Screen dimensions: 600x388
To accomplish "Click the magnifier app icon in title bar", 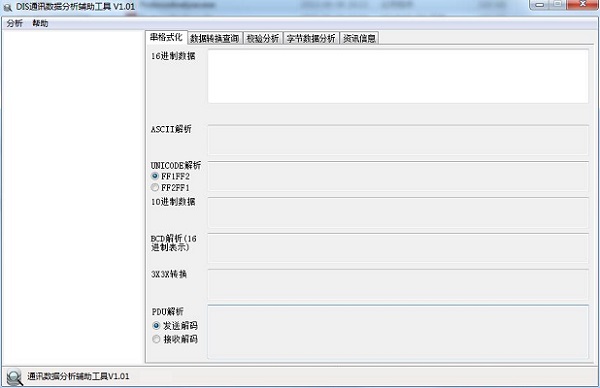I will 7,7.
